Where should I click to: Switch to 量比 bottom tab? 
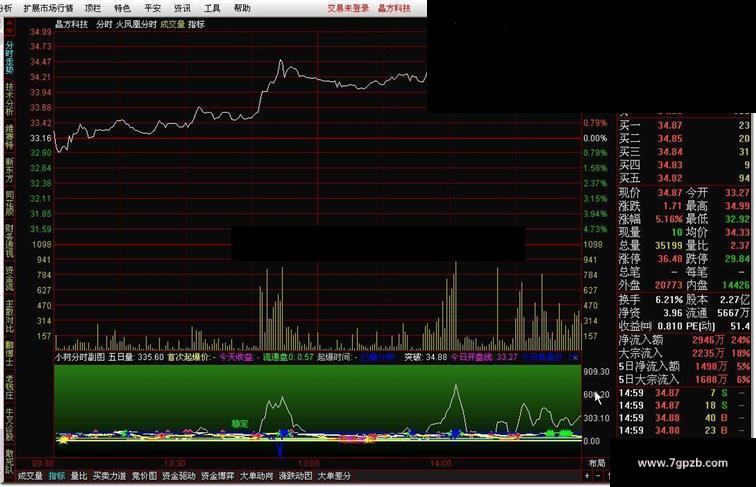tap(79, 476)
